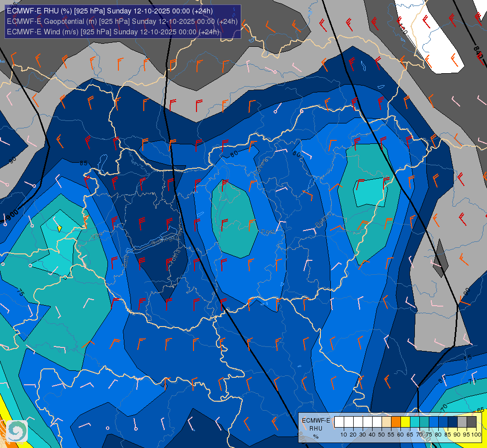Click the legend tick label '95'
Image resolution: width=487 pixels, height=448 pixels.
[x=467, y=435]
